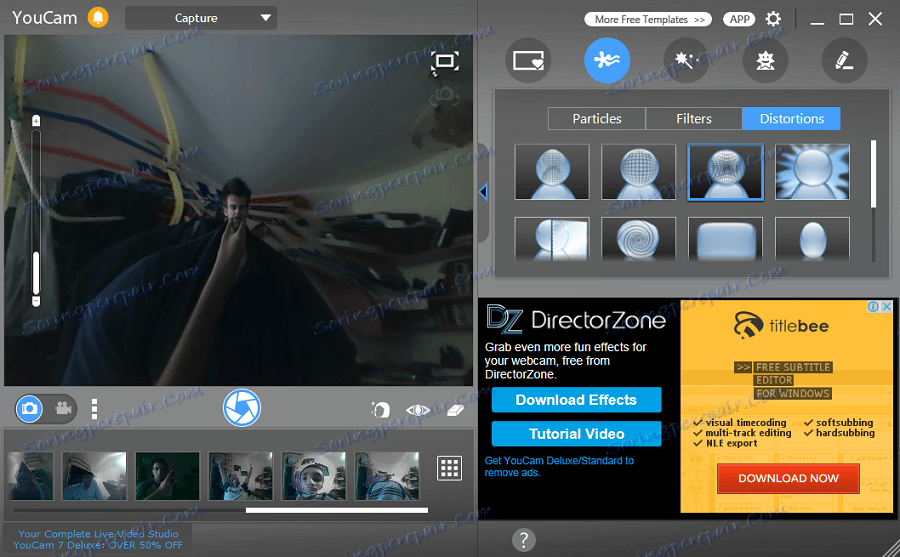This screenshot has width=900, height=557.
Task: Toggle the eye effects visibility icon
Action: coord(418,410)
